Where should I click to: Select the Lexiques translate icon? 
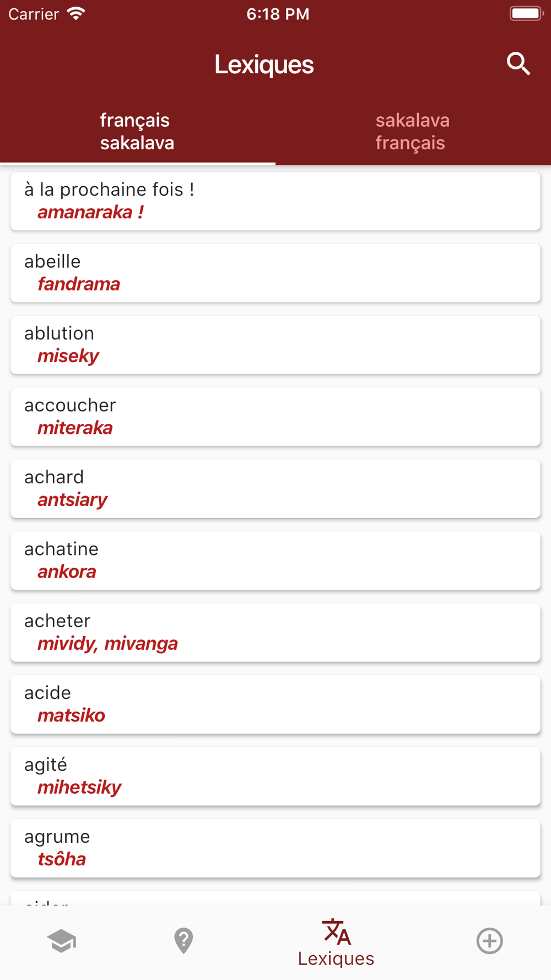coord(336,931)
